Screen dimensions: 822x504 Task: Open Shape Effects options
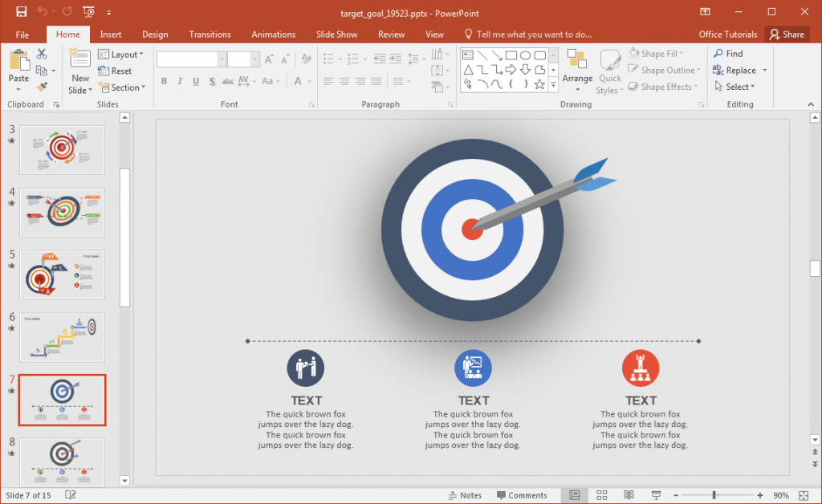663,87
